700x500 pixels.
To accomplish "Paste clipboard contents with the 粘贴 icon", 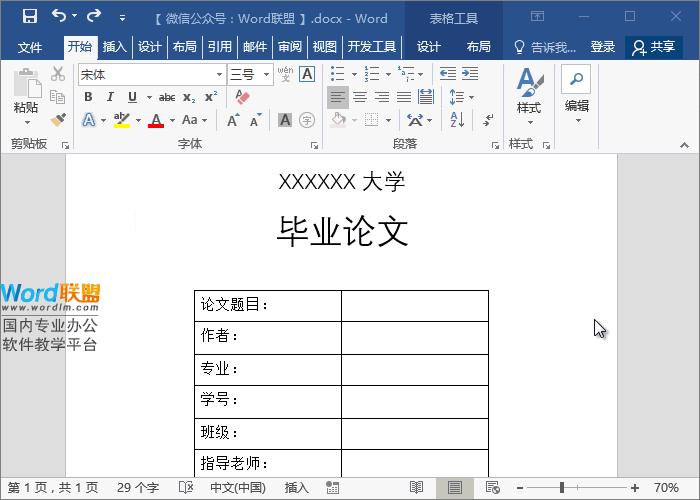I will 27,83.
